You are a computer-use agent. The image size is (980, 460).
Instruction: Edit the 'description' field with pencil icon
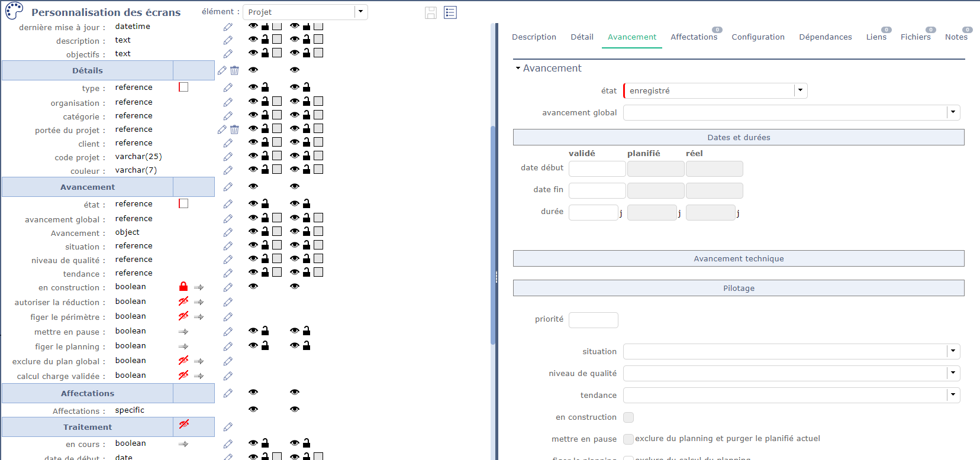(228, 40)
